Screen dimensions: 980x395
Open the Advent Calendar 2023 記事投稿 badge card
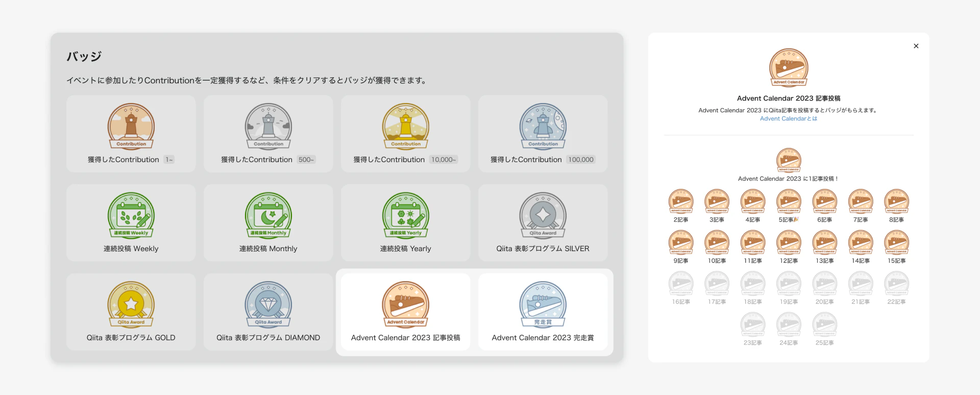coord(405,312)
